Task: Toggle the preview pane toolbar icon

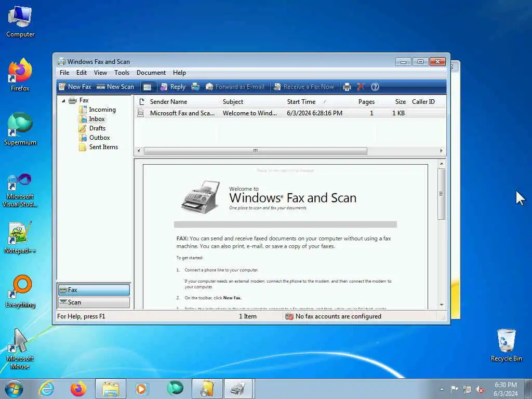Action: 147,87
